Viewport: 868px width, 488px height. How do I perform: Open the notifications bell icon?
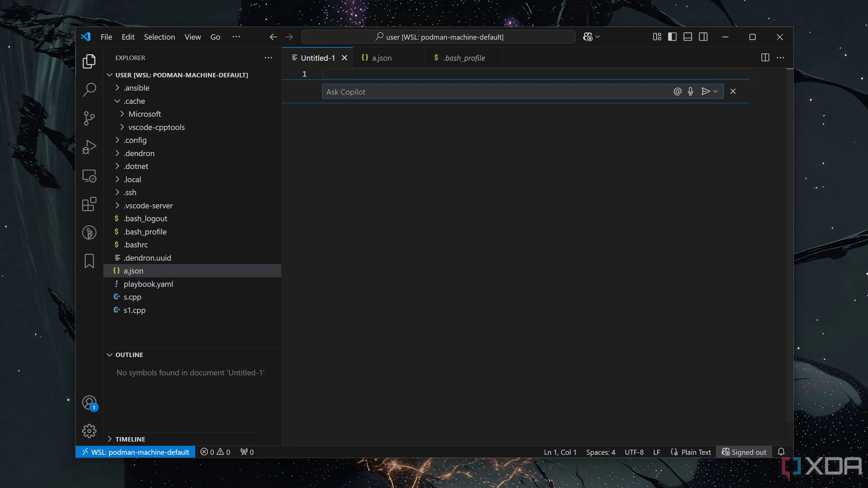(x=781, y=452)
